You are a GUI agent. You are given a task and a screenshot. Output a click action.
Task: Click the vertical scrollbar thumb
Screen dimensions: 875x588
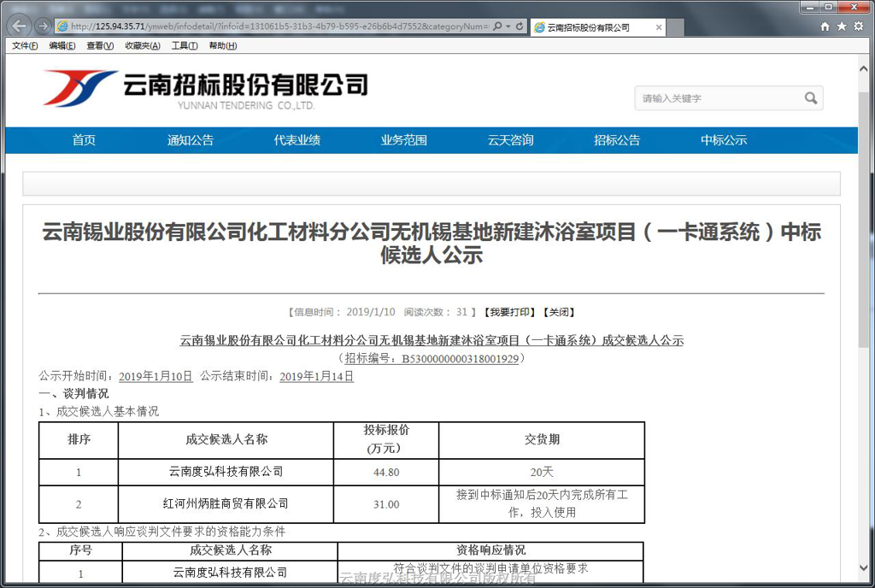click(x=863, y=220)
